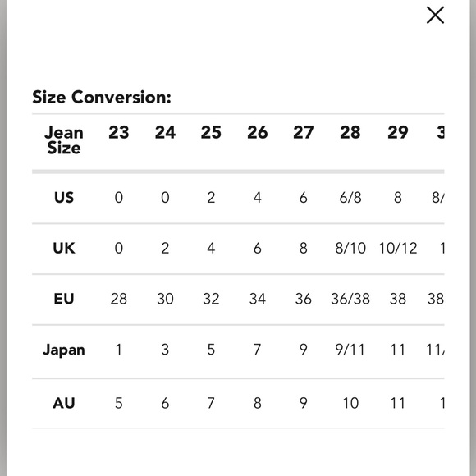The image size is (476, 476).
Task: Select jean size 27 header
Action: point(304,133)
